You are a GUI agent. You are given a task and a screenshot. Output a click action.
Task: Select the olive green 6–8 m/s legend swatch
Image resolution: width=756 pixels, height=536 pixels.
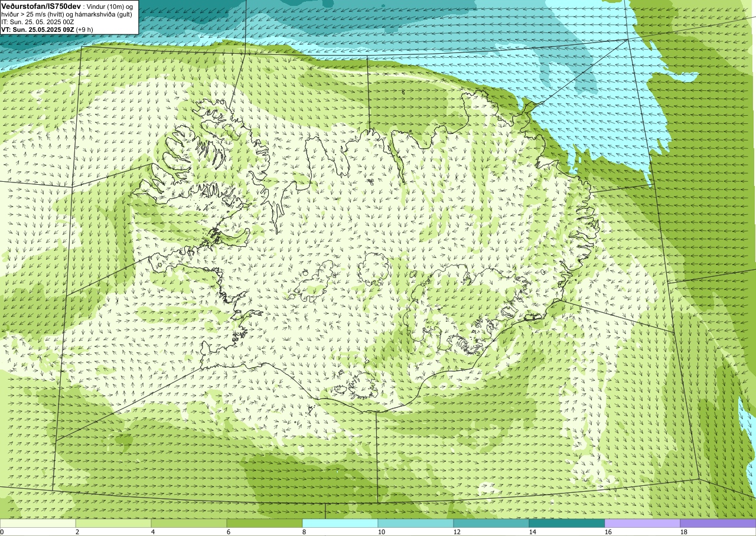[x=265, y=523]
